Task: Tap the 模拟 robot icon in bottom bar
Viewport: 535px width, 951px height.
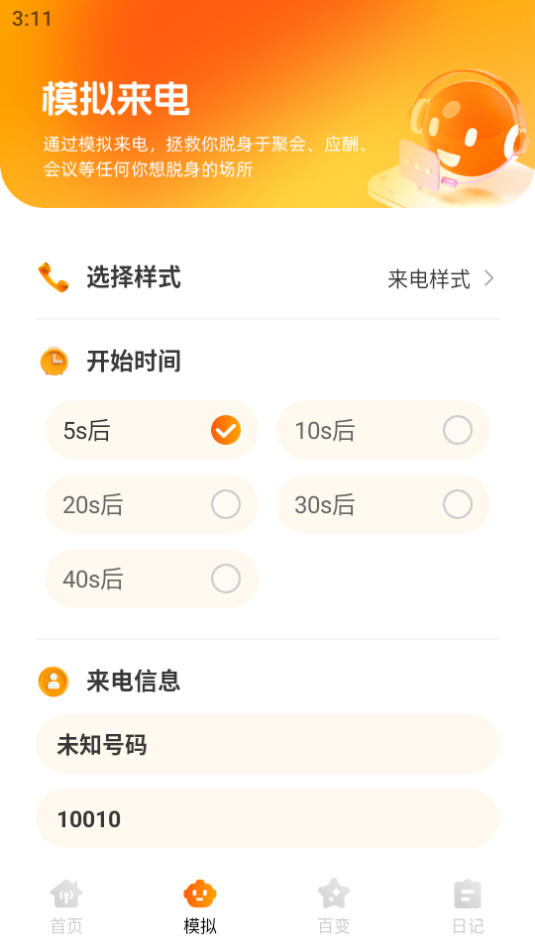Action: (200, 893)
